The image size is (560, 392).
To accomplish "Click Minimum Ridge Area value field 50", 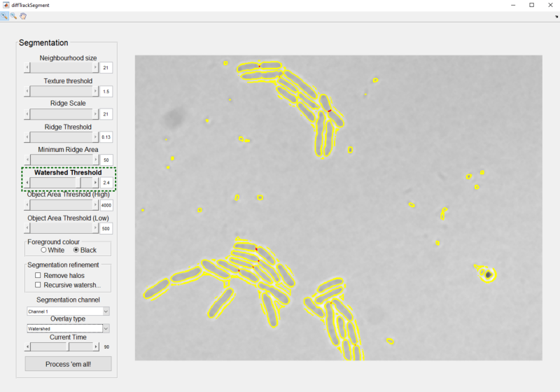I will 106,160.
